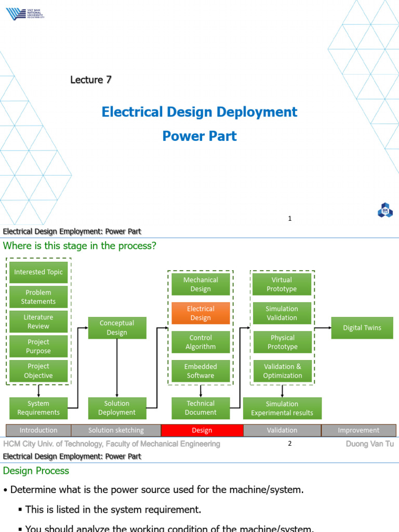Select the 'Digital Twins' box
Image resolution: width=399 pixels, height=532 pixels.
(x=362, y=328)
